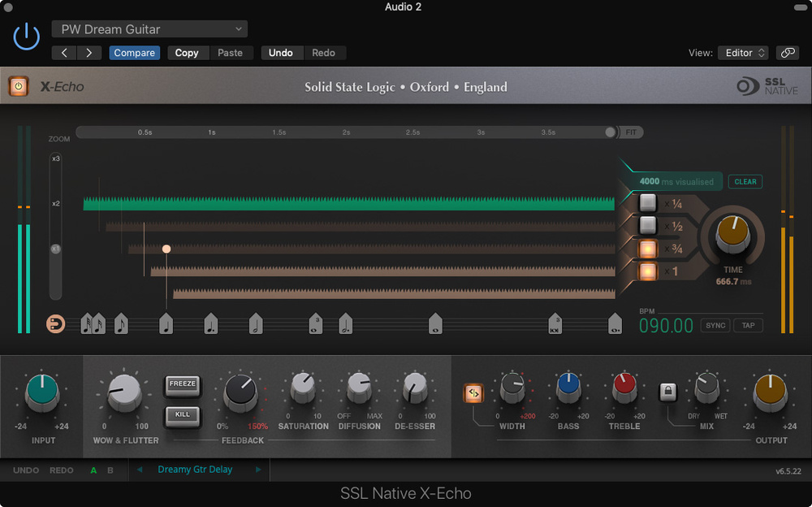Click the SATURATION knob
This screenshot has height=507, width=812.
303,388
